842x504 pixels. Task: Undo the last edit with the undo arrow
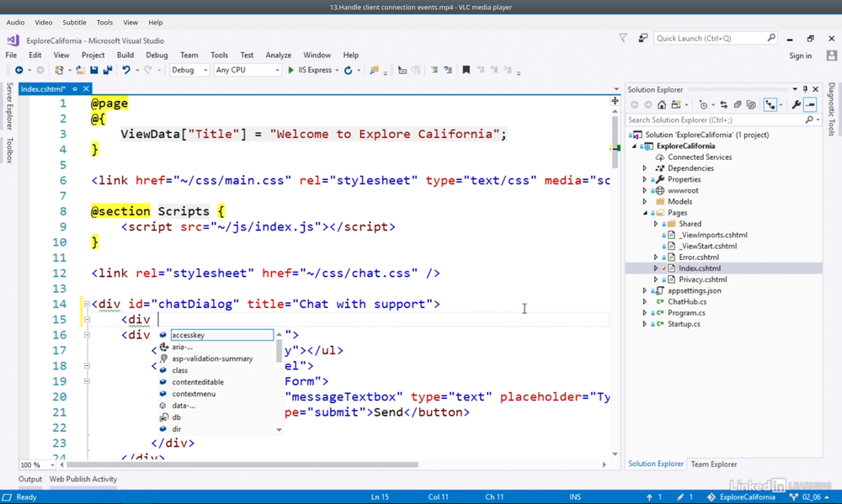coord(126,71)
